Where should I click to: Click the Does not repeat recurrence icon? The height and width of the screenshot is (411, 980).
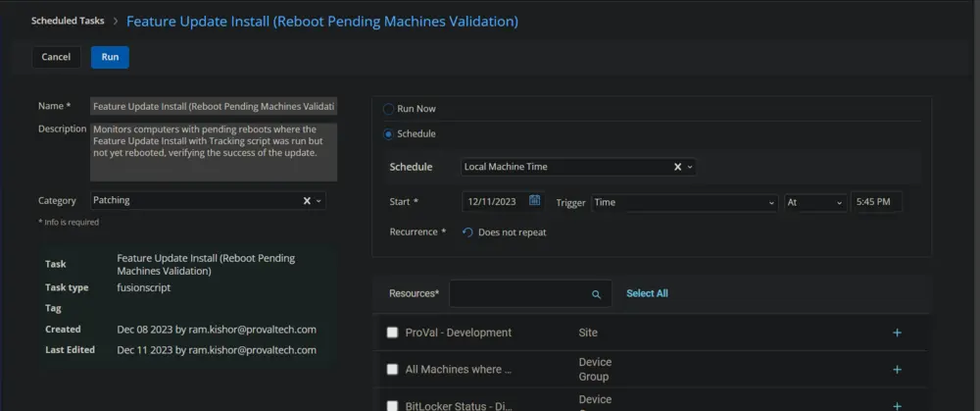(467, 232)
